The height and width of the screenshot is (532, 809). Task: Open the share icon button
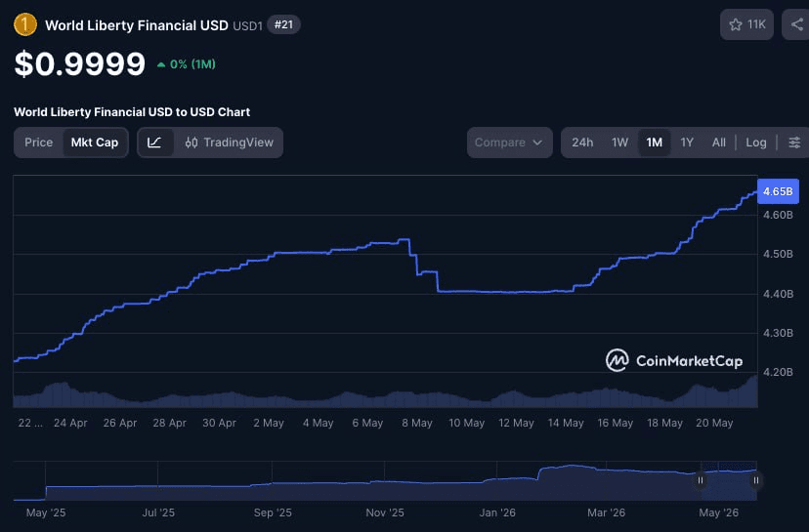point(796,24)
